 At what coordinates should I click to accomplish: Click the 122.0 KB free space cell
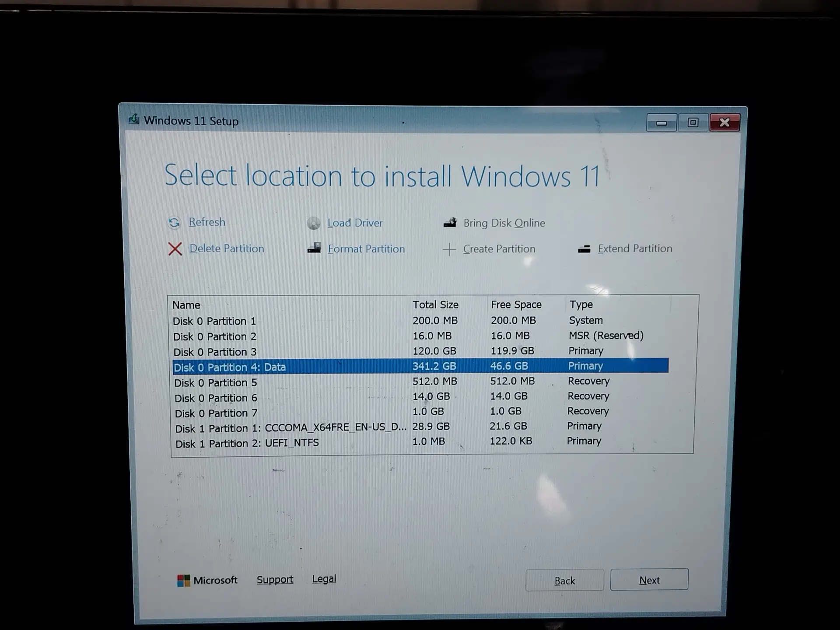pyautogui.click(x=511, y=441)
